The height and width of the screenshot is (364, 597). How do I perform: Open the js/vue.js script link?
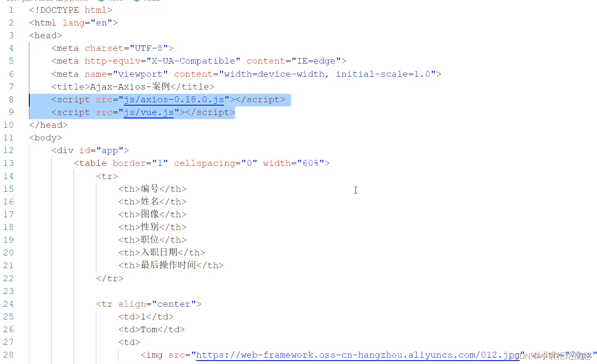coord(149,112)
